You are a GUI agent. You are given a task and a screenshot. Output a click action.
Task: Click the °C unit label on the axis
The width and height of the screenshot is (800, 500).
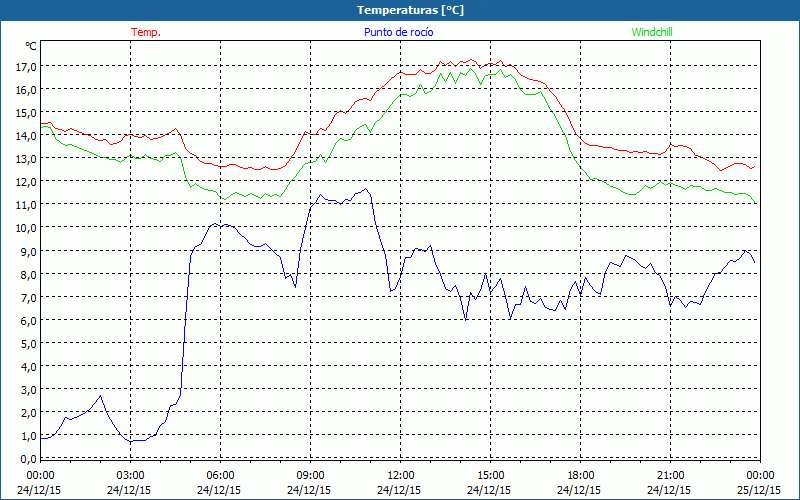click(31, 46)
